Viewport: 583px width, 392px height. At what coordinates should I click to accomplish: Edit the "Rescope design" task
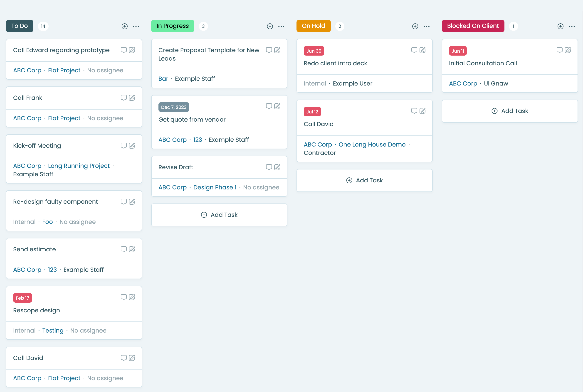coord(132,297)
